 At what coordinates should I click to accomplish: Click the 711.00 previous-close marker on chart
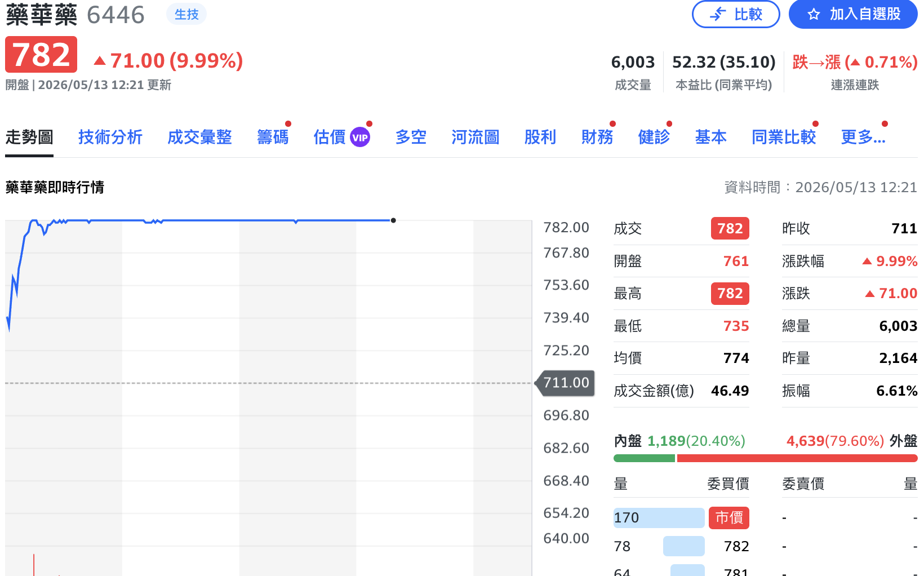pos(566,383)
